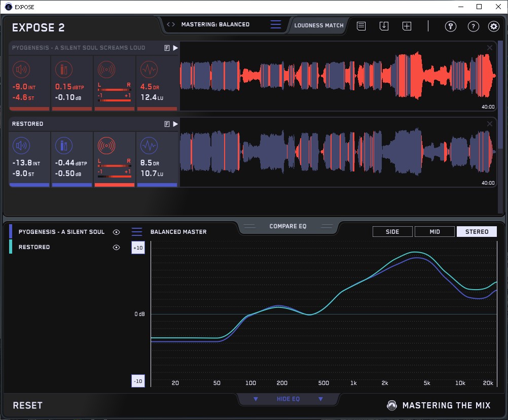
Task: Select the -13.8 INT loudness value
Action: pos(26,163)
